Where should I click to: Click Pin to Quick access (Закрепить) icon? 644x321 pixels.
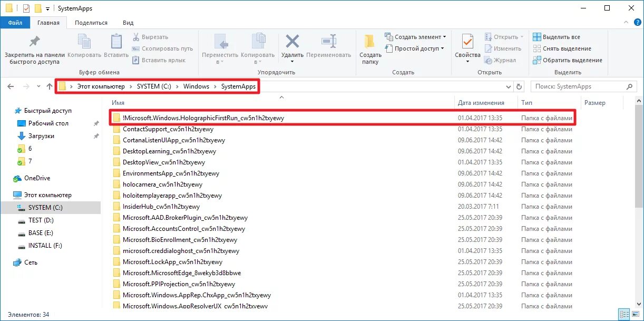(x=34, y=41)
